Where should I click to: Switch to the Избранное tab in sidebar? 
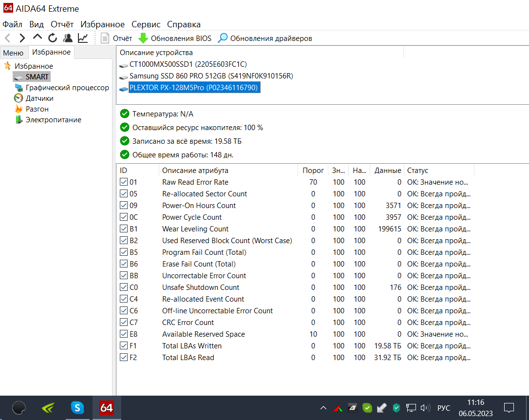(x=51, y=52)
